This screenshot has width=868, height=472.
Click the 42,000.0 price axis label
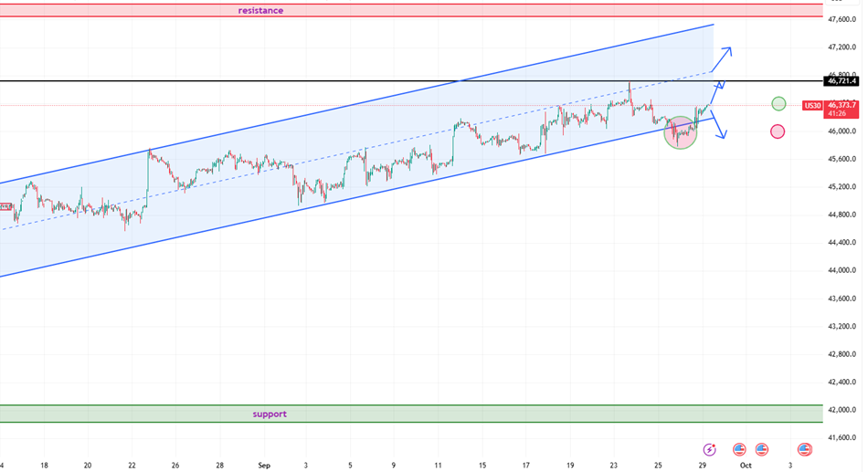[842, 410]
